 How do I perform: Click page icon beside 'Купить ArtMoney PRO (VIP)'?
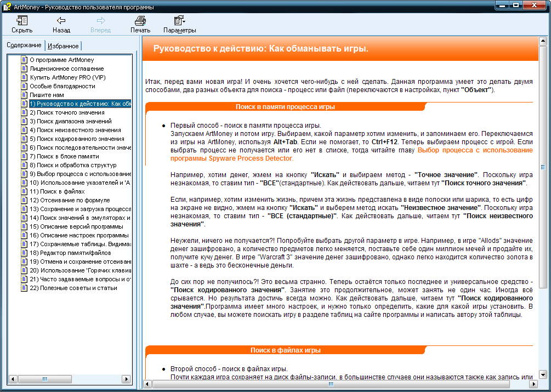[x=24, y=77]
